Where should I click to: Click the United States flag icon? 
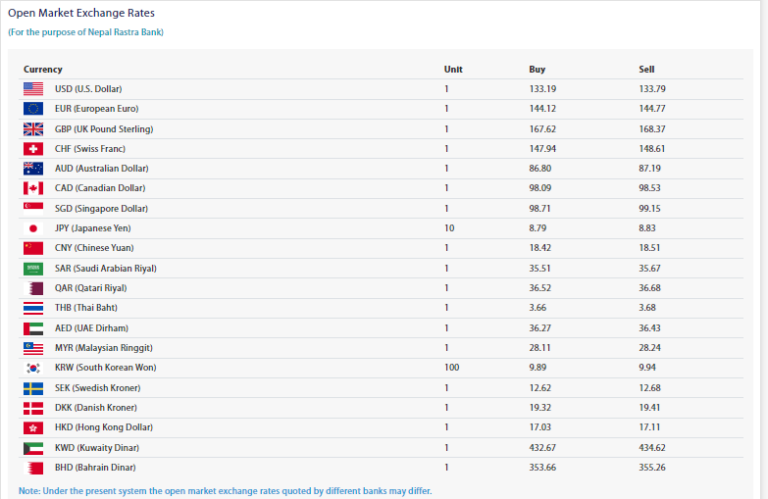[x=33, y=89]
